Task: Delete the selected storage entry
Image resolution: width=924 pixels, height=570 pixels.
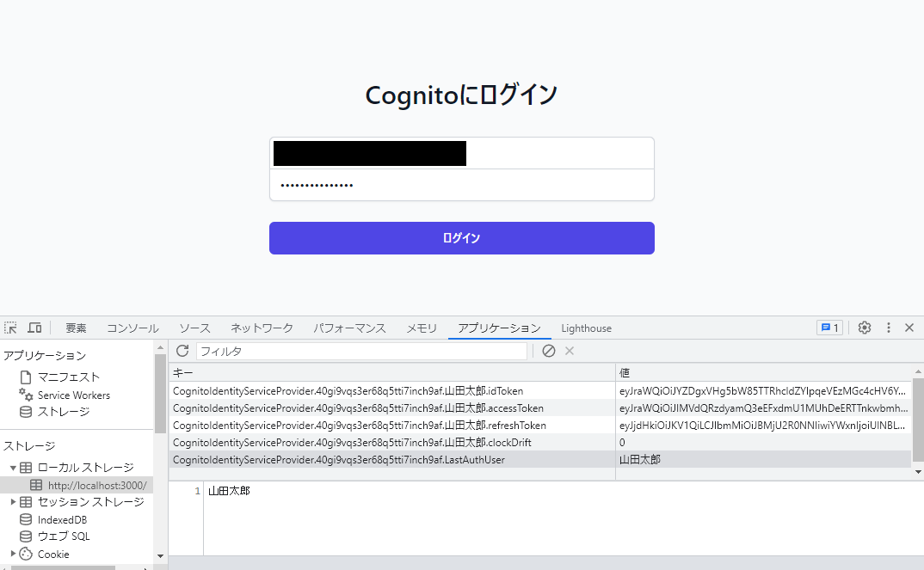Action: (570, 351)
